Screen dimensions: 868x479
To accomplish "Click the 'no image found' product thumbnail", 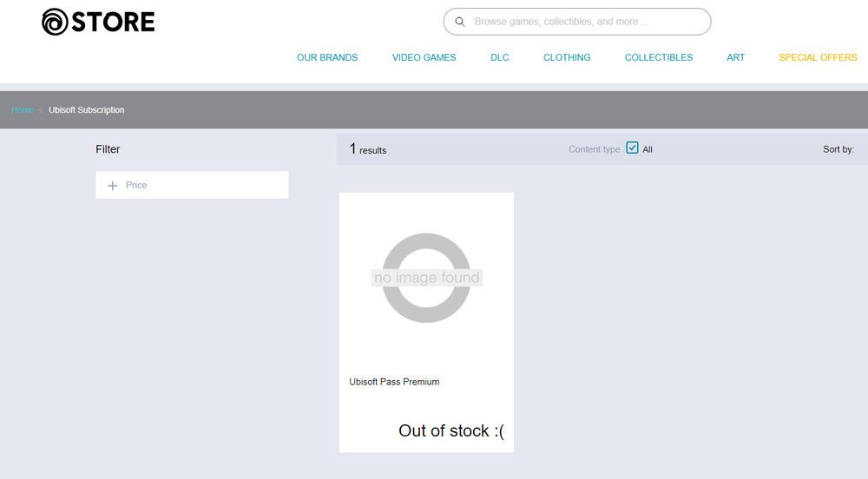I will (x=426, y=278).
